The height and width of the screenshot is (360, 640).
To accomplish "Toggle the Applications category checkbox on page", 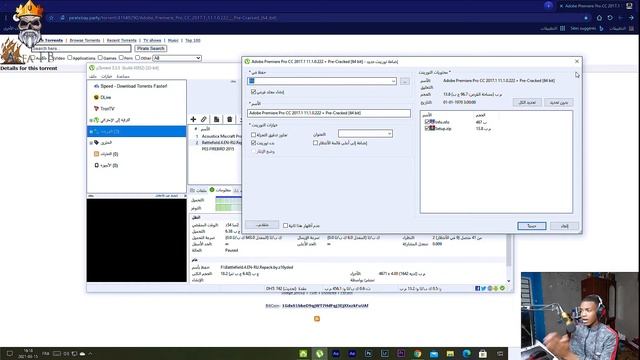I will click(70, 58).
